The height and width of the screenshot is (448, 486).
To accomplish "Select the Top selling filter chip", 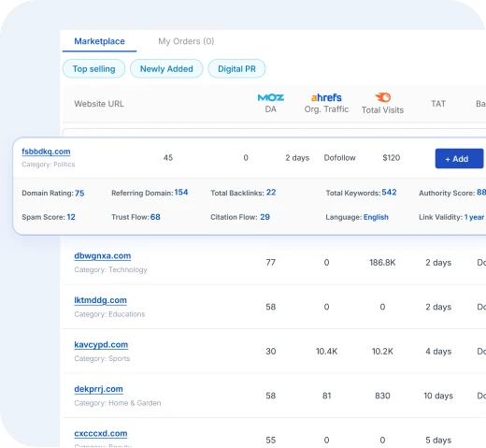I will (x=93, y=69).
